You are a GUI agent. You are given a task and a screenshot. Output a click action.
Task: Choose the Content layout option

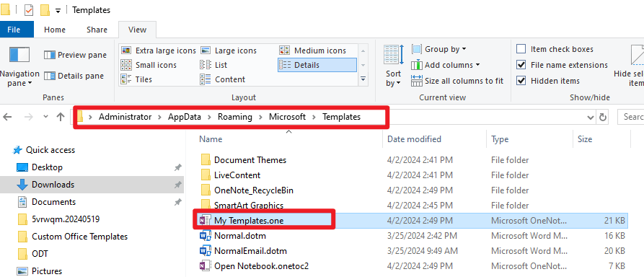[223, 79]
